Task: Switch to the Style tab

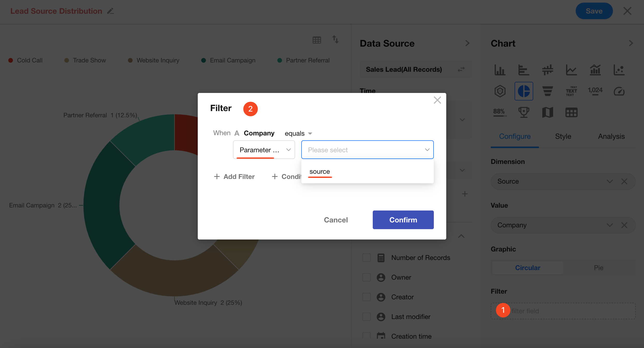Action: [x=563, y=136]
